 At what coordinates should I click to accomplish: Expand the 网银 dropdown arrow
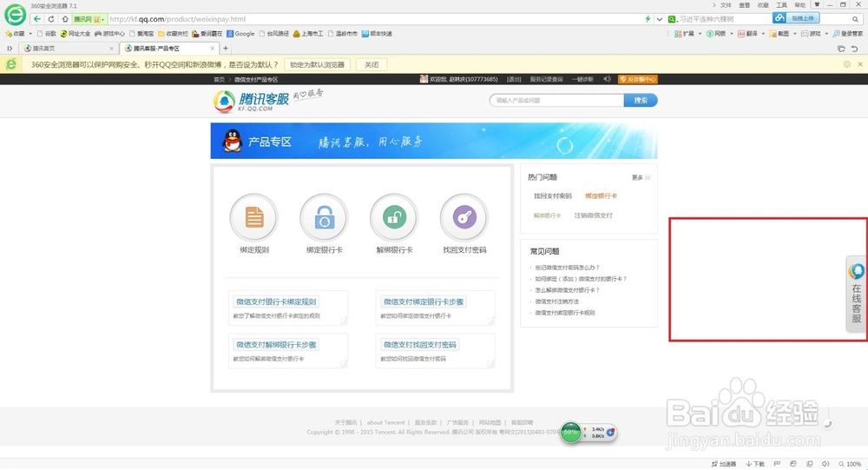[731, 34]
